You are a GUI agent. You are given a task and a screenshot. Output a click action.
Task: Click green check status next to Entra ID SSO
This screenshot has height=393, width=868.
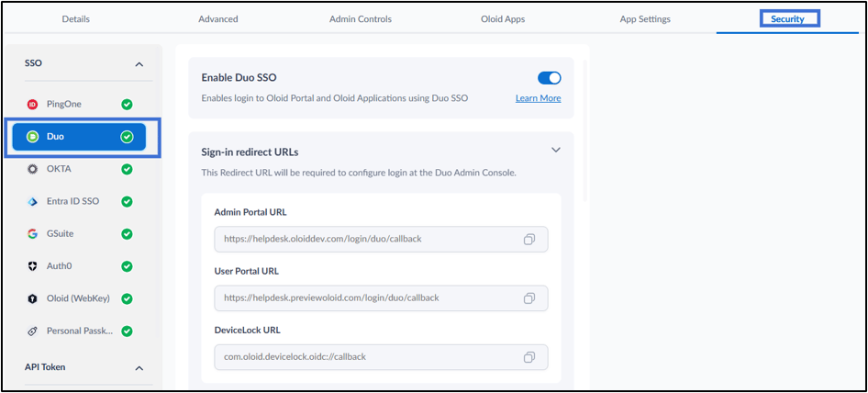pos(127,201)
